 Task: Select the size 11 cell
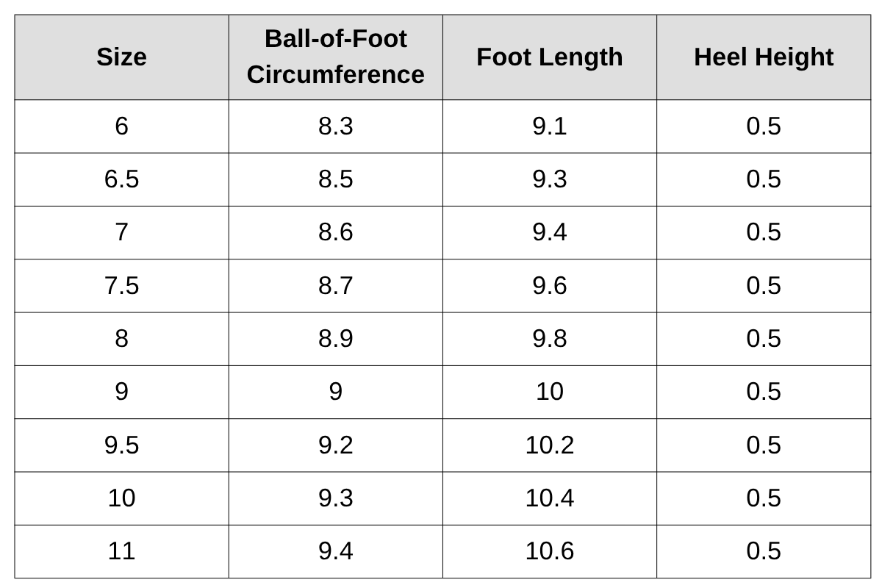121,551
